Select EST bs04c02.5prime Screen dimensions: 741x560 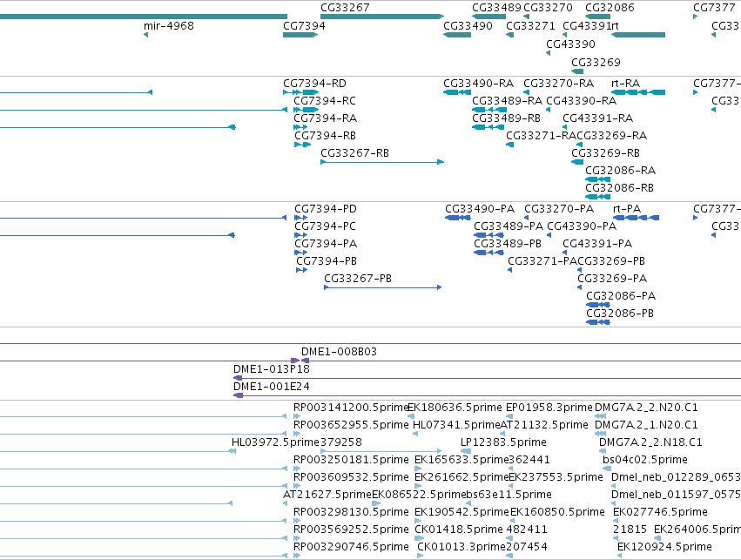click(x=644, y=461)
